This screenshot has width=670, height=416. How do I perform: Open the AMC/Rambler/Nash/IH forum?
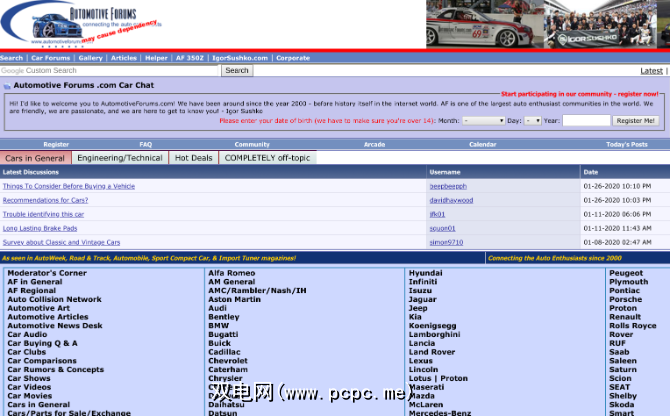(x=257, y=290)
